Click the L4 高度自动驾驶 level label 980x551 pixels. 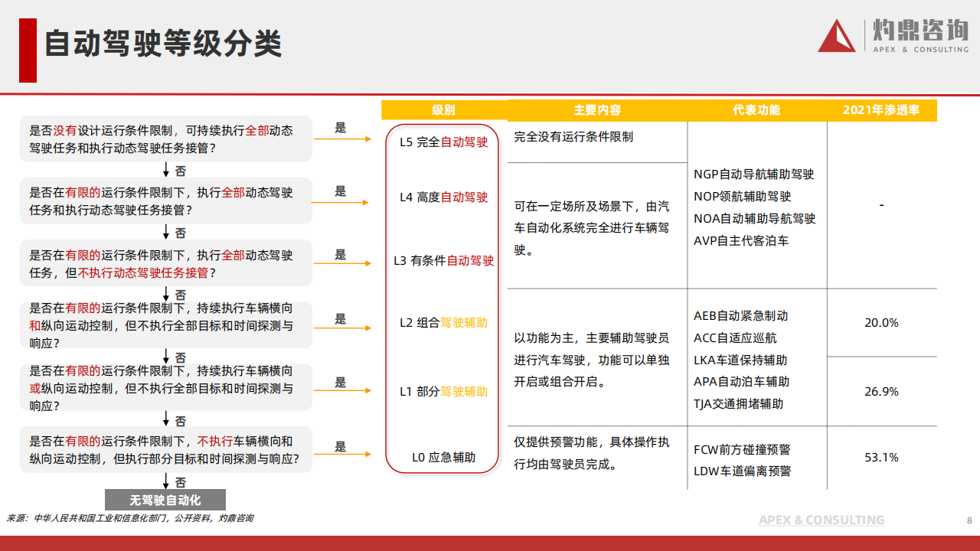(443, 197)
